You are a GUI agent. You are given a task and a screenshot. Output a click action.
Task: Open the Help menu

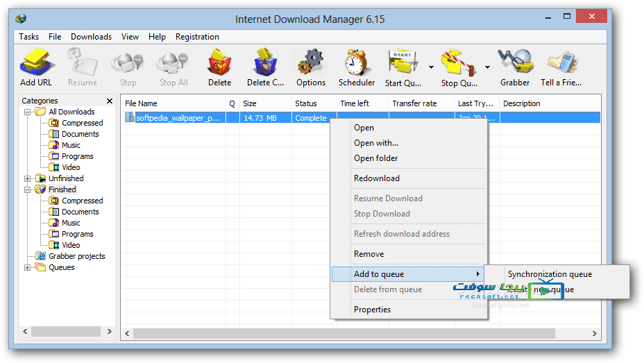(157, 37)
